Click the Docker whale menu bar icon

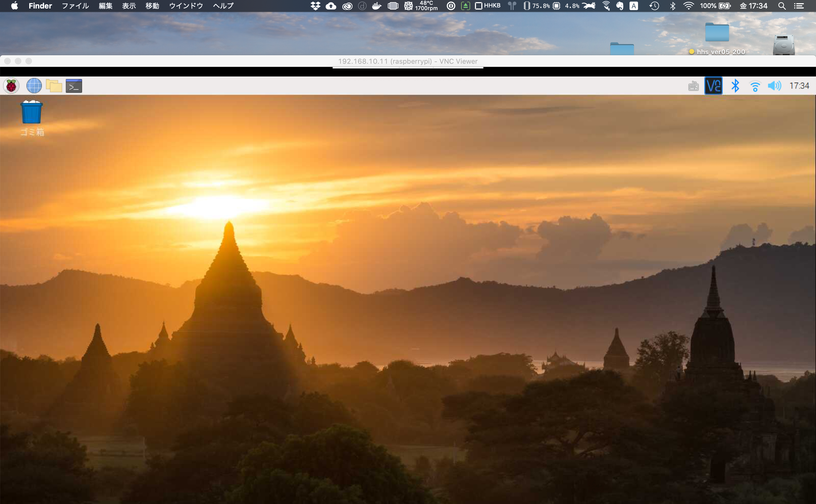click(x=377, y=6)
